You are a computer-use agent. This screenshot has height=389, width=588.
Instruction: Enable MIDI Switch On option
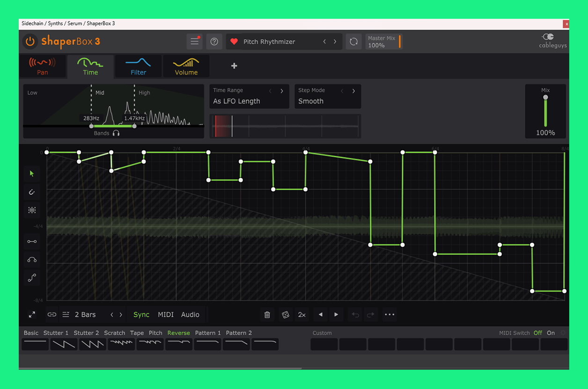pos(551,333)
